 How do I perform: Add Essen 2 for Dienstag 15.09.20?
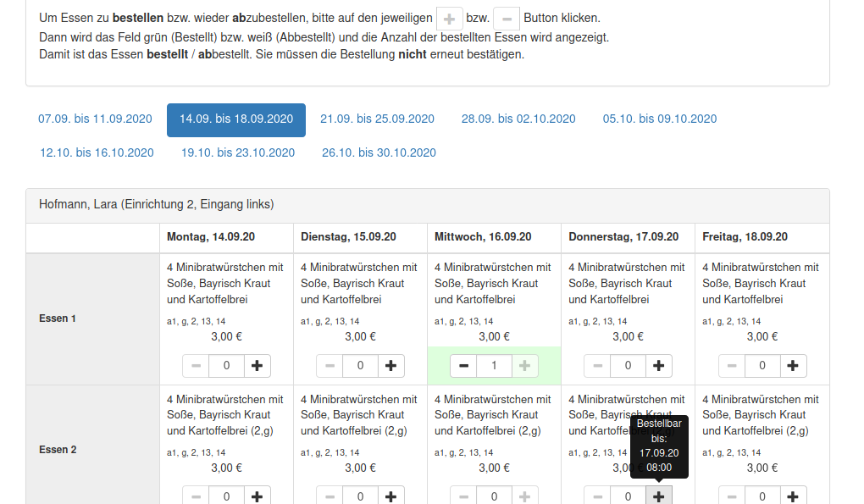(x=391, y=496)
